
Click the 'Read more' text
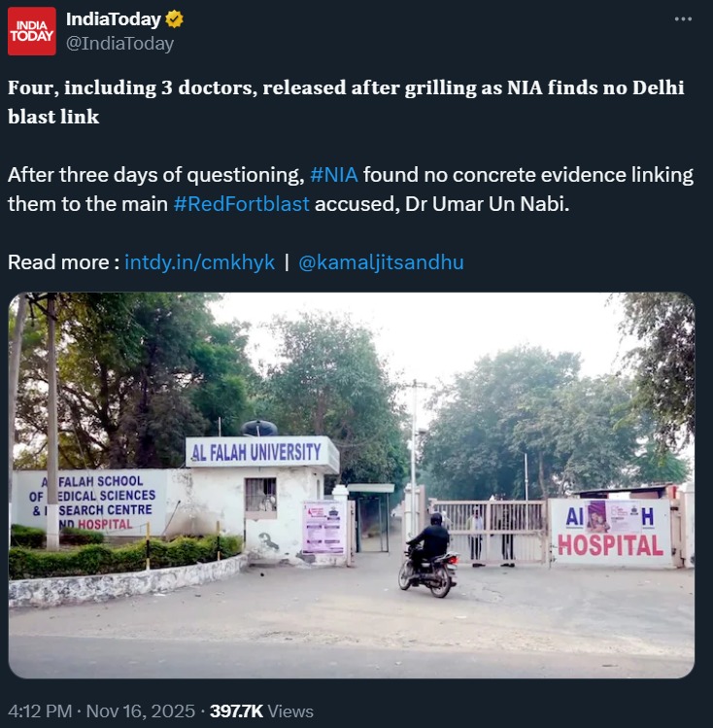tap(63, 262)
